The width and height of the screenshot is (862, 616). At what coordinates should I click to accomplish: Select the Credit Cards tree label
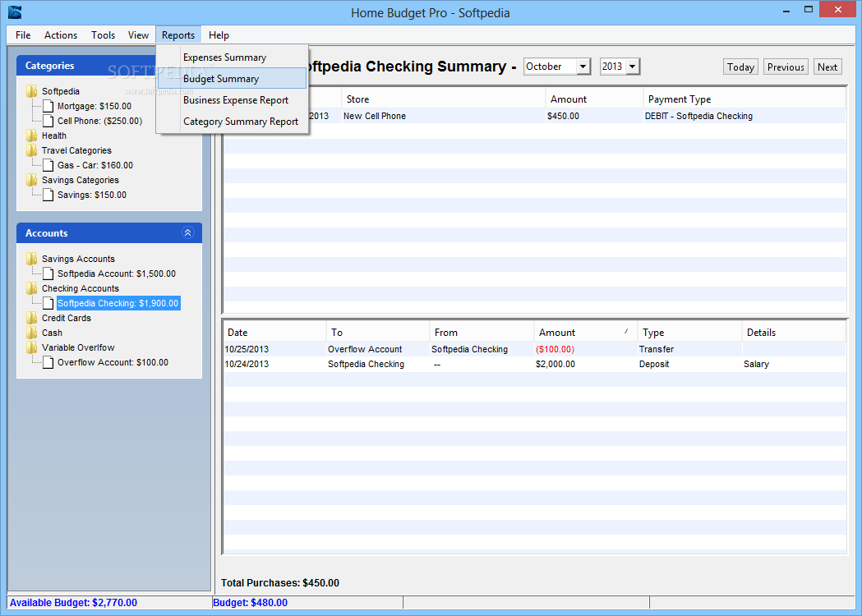pyautogui.click(x=67, y=318)
